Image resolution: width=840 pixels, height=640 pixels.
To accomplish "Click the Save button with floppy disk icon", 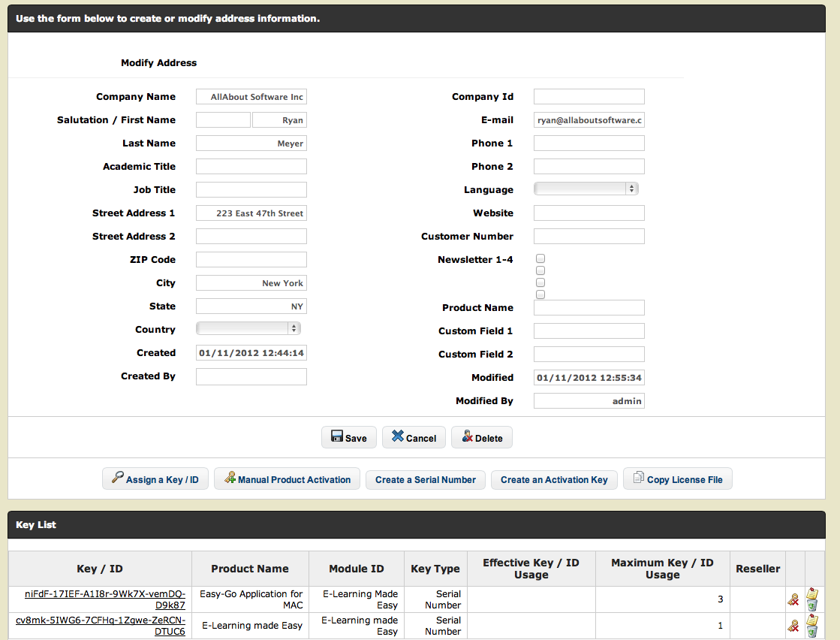I will coord(349,438).
